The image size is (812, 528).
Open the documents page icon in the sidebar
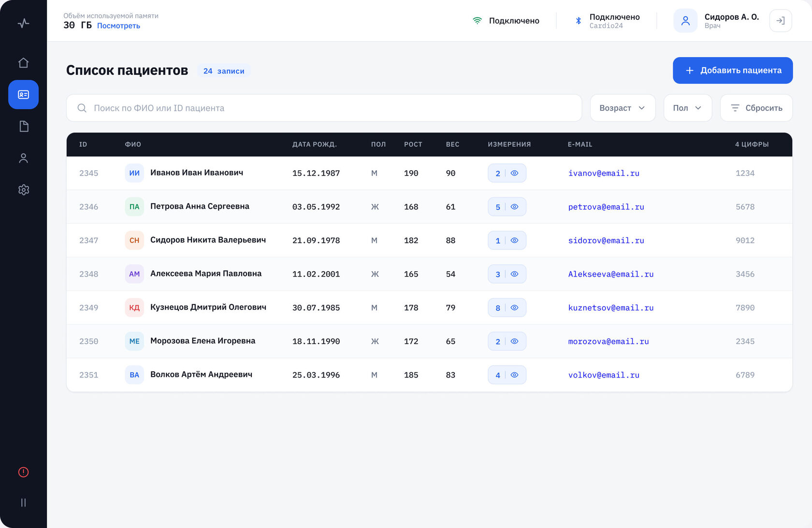tap(23, 126)
